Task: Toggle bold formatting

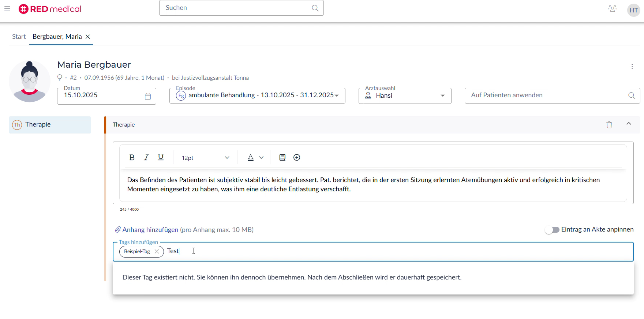Action: (x=132, y=158)
